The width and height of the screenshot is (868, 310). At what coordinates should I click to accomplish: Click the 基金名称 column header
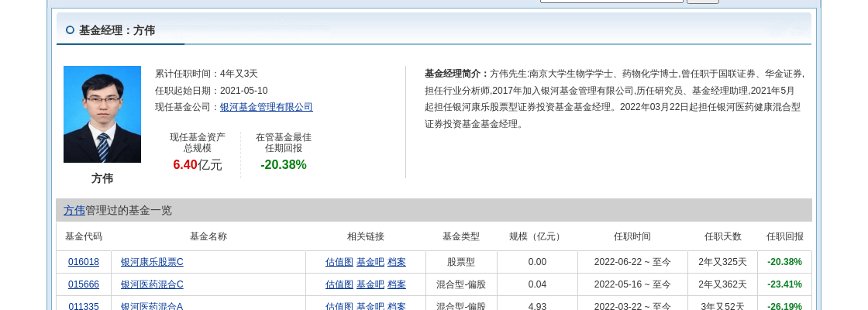click(x=208, y=236)
